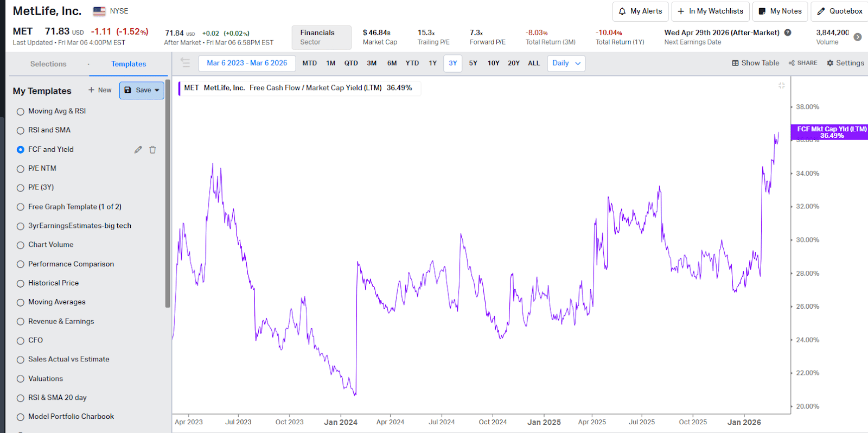Set chart range to 1Y
The width and height of the screenshot is (868, 433).
433,63
